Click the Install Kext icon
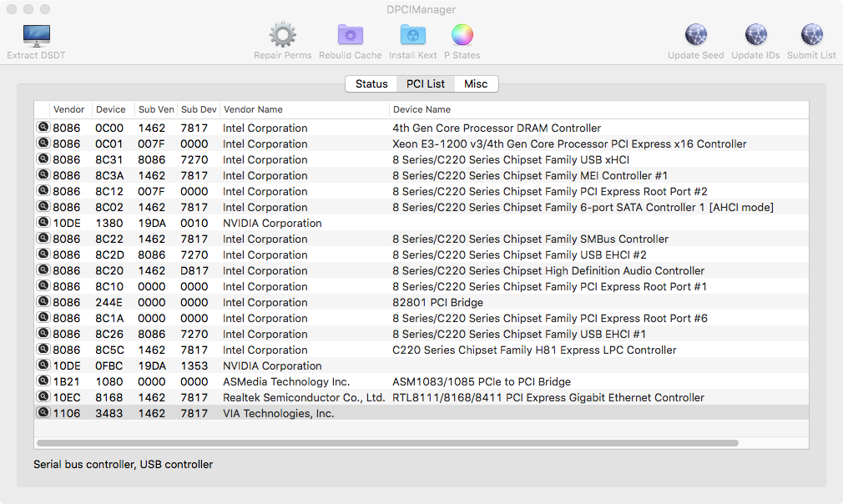The height and width of the screenshot is (504, 843). point(412,36)
